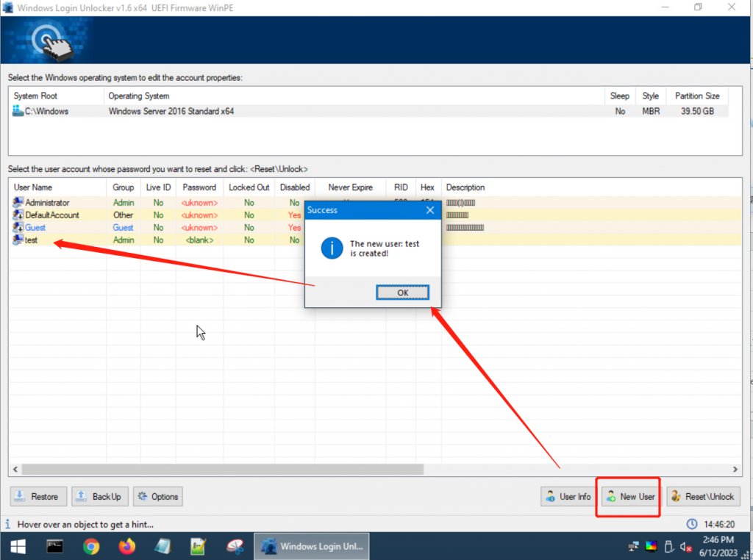753x560 pixels.
Task: Click the Restore button's download icon
Action: [19, 496]
